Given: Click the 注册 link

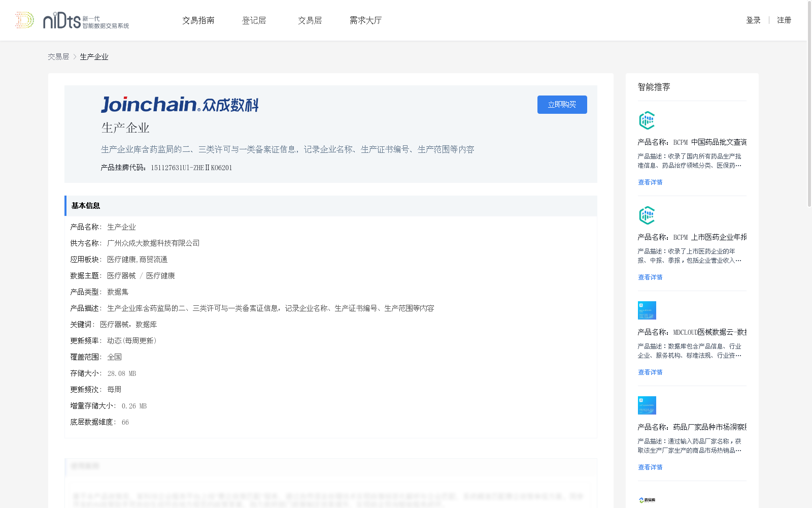Looking at the screenshot, I should pos(784,20).
